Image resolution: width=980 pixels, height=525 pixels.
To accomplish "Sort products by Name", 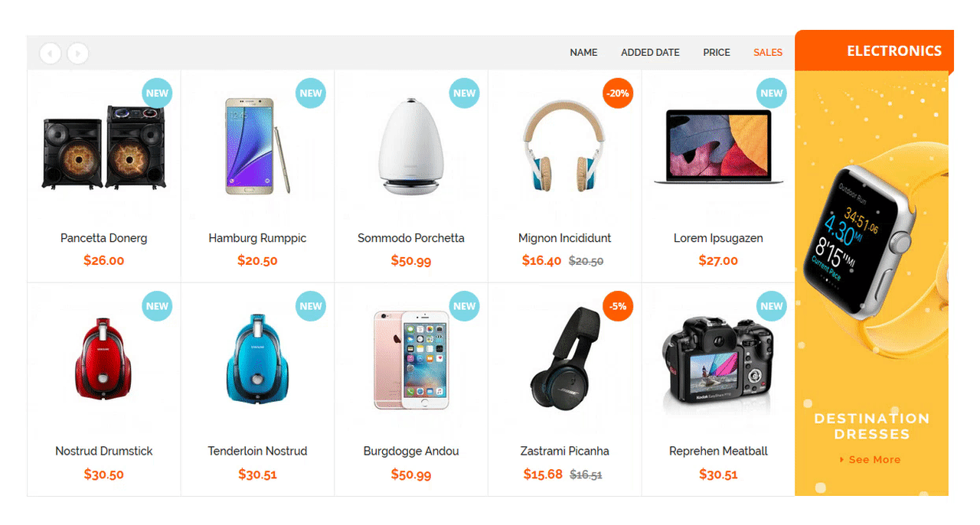I will click(x=583, y=53).
